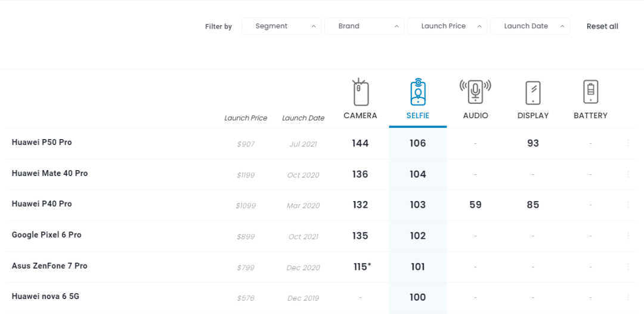Click camera score 136
The width and height of the screenshot is (644, 314).
coord(360,174)
